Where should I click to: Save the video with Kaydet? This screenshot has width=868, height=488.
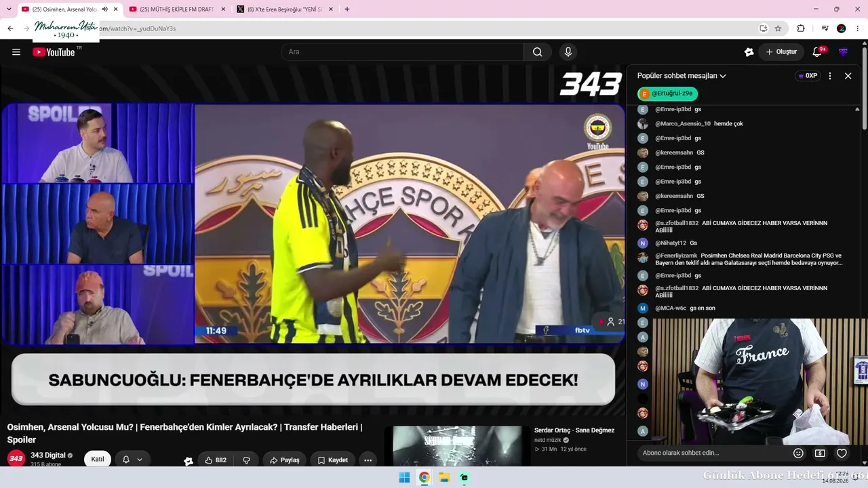332,460
